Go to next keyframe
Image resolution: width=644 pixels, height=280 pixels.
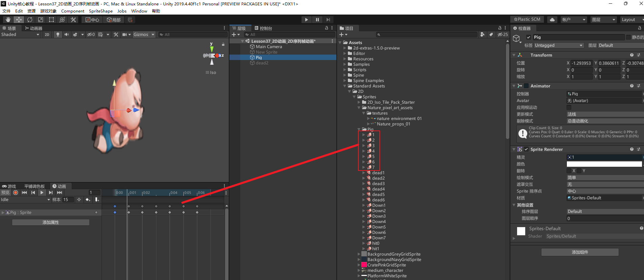tap(50, 193)
